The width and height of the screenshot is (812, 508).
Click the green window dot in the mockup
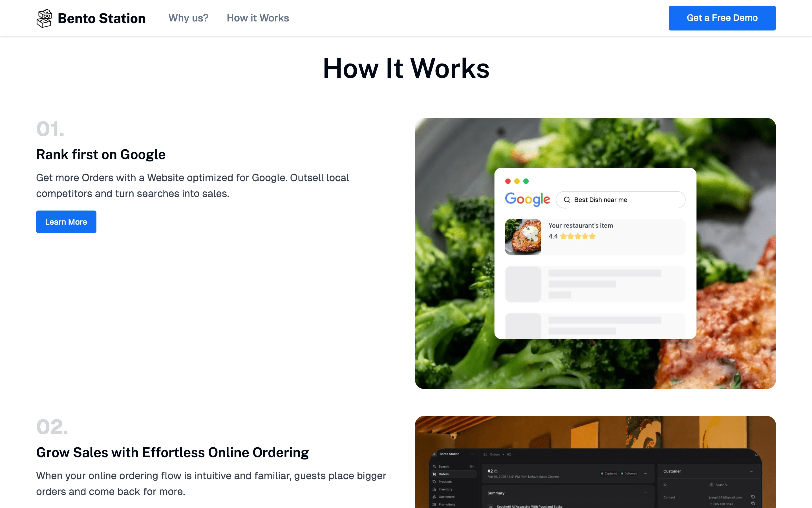(x=526, y=181)
